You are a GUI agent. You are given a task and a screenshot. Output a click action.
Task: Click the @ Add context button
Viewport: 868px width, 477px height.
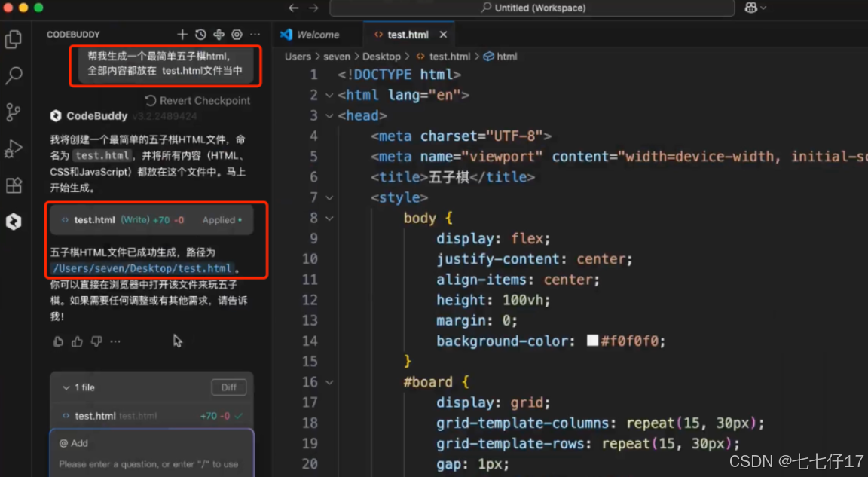[x=74, y=443]
